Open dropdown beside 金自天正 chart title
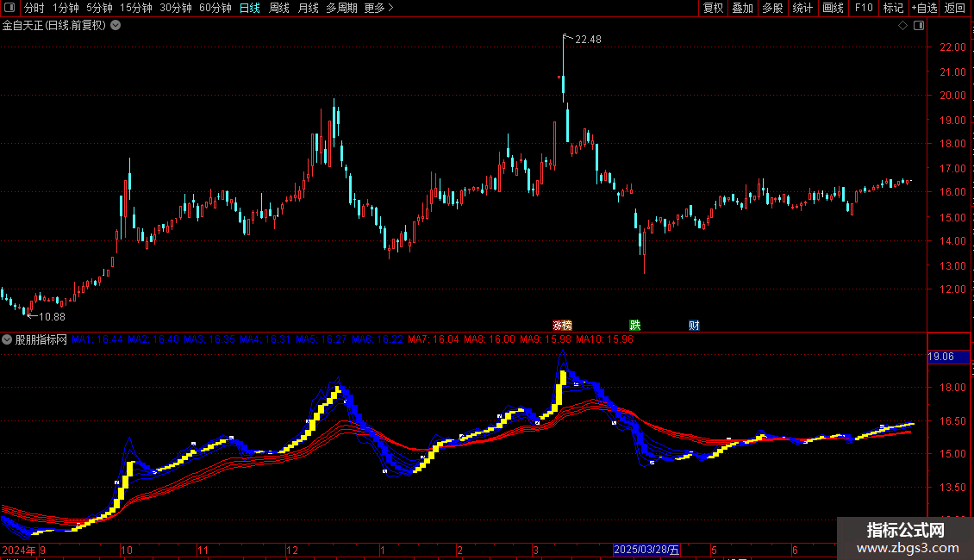The image size is (974, 560). click(116, 26)
